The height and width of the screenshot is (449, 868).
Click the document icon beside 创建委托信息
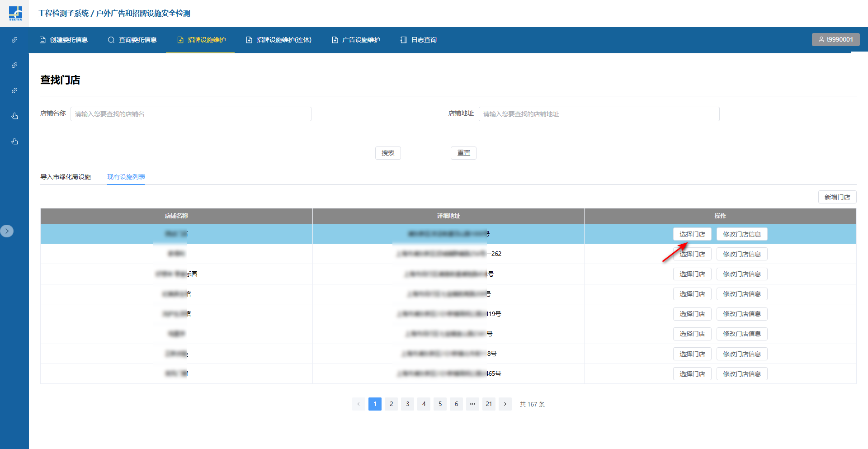pyautogui.click(x=42, y=40)
